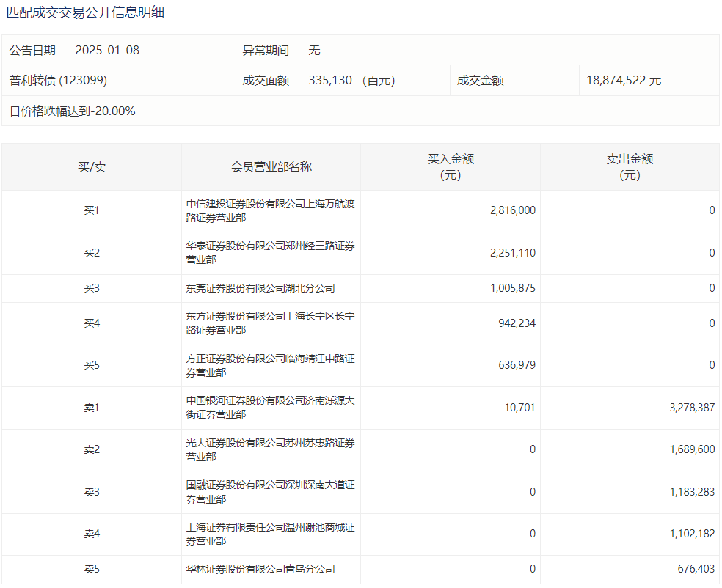Viewport: 722px width, 588px height.
Task: Click 华林证券 青岛分公司 branch name
Action: coord(260,569)
